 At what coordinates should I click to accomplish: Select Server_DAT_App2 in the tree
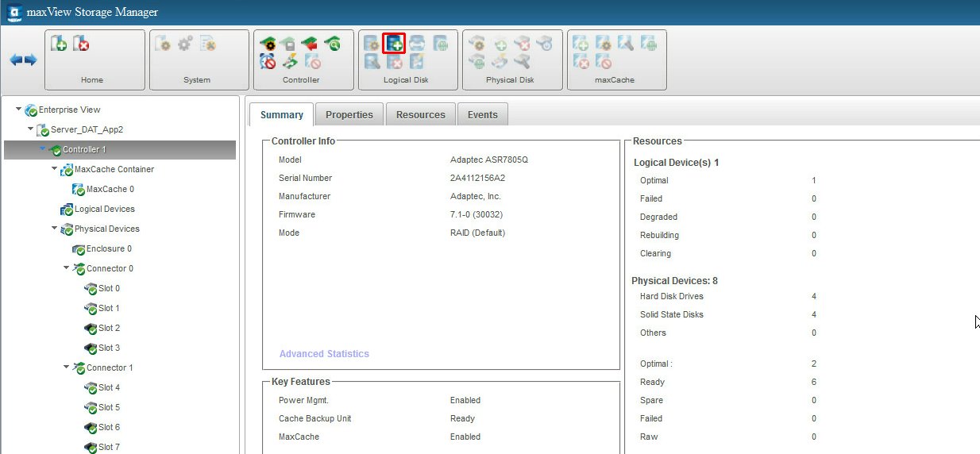(87, 129)
